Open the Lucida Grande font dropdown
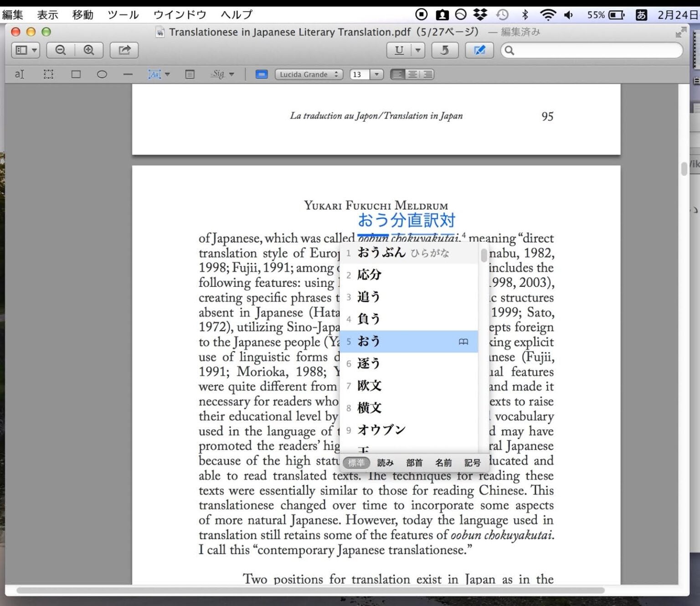Screen dimensions: 700x606 [x=309, y=74]
